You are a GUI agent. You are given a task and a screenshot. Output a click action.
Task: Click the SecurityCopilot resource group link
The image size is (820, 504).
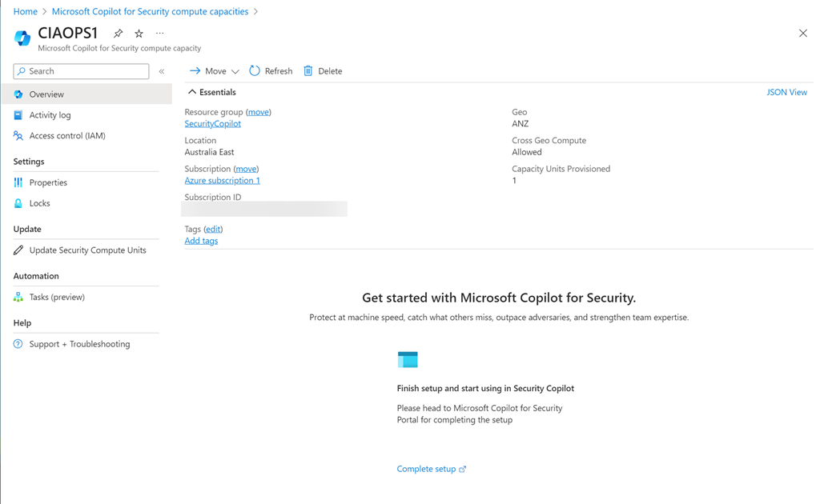pos(212,124)
